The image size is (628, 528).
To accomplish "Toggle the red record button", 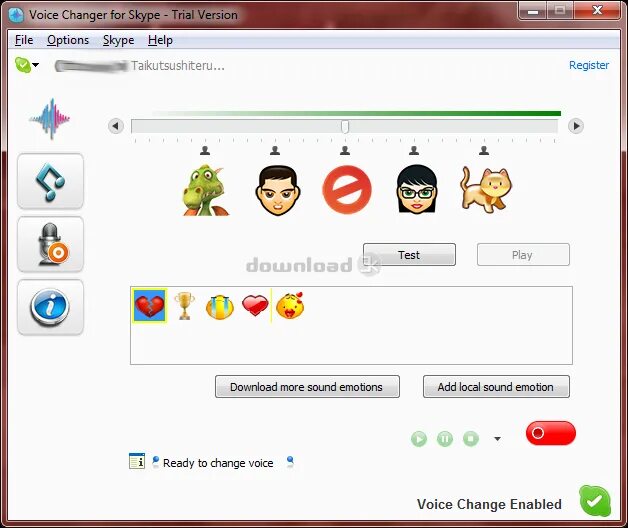I will coord(551,433).
